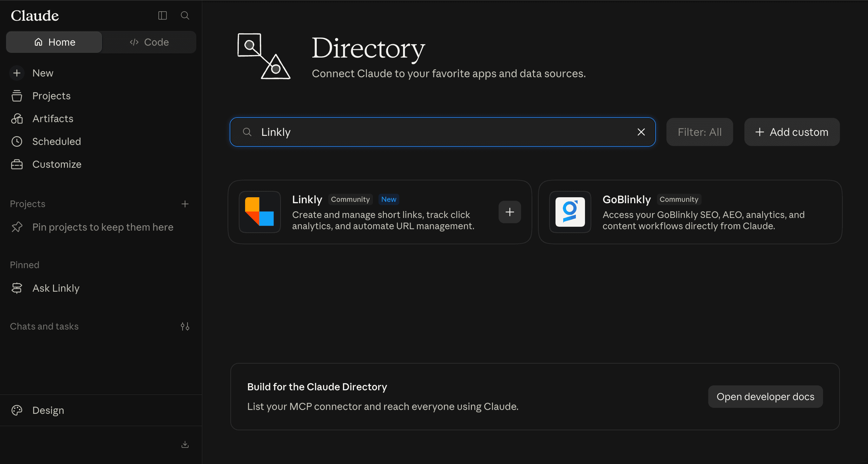Click the GoBlinkly connector logo
The height and width of the screenshot is (464, 868).
point(570,212)
